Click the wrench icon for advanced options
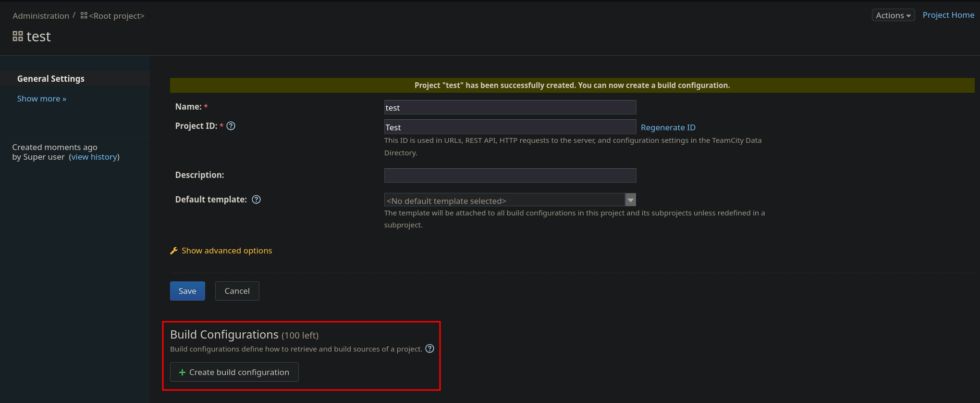 tap(174, 251)
